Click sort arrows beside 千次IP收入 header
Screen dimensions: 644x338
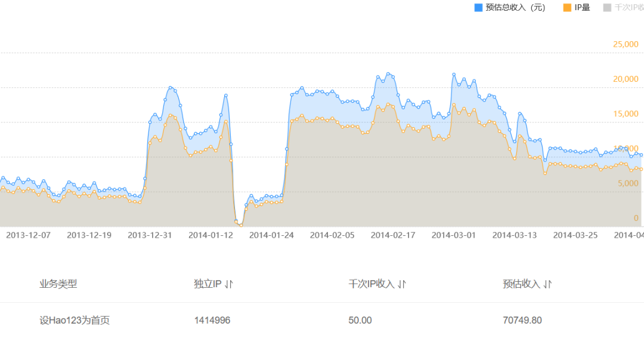pos(402,284)
